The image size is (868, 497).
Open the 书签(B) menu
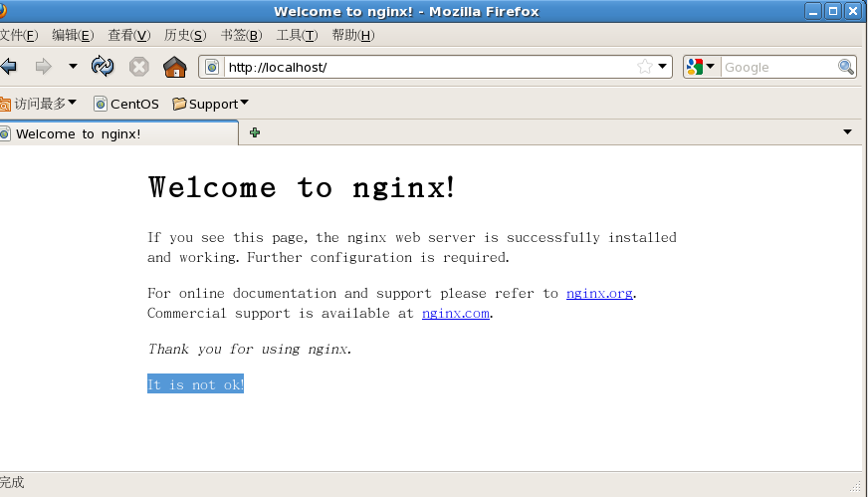tap(241, 36)
